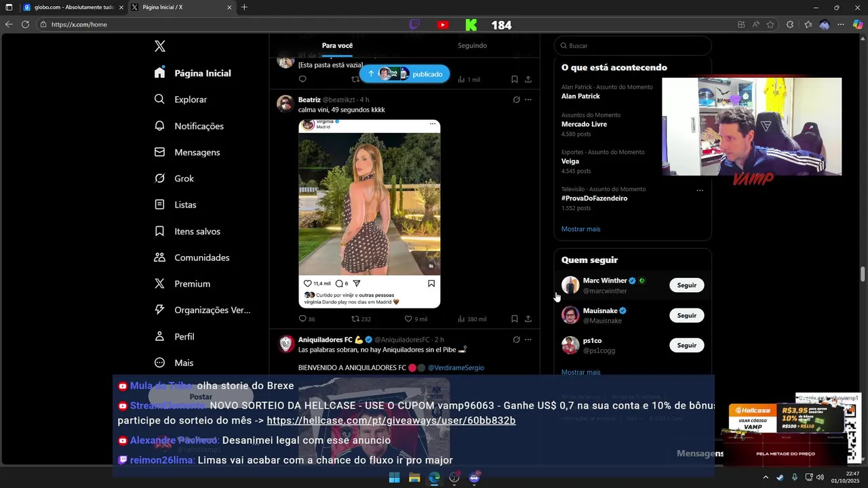Open the Twitch icon in the stream overlay
Image resolution: width=868 pixels, height=488 pixels.
tap(414, 24)
